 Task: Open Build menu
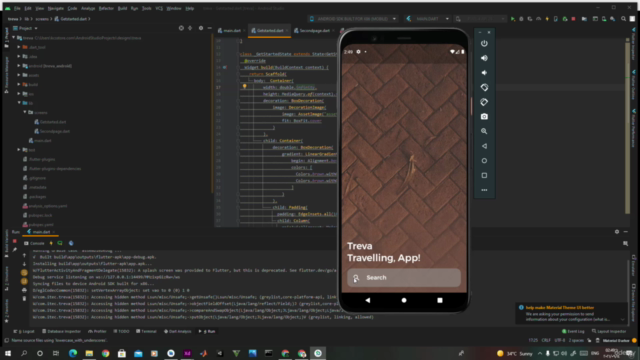tap(122, 8)
